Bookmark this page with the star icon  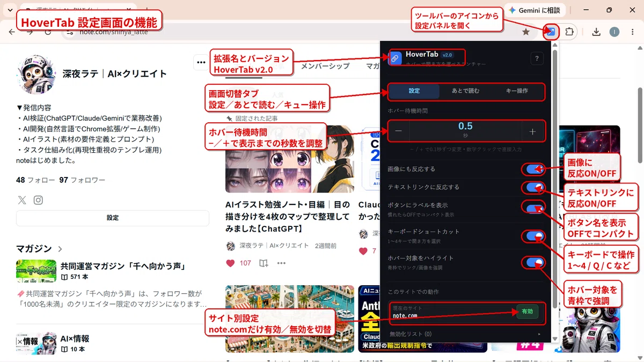[526, 32]
